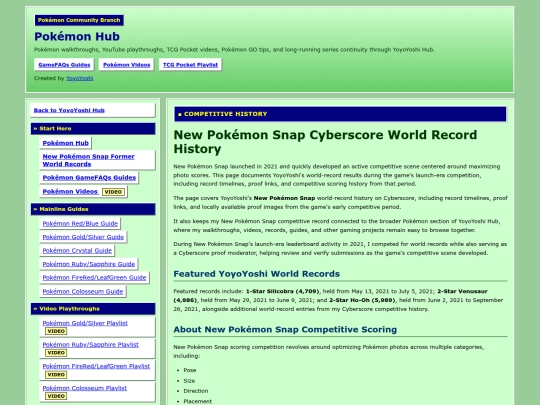Click VIDEO badge under Colosseum Playlist
This screenshot has width=540, height=405.
[56, 396]
